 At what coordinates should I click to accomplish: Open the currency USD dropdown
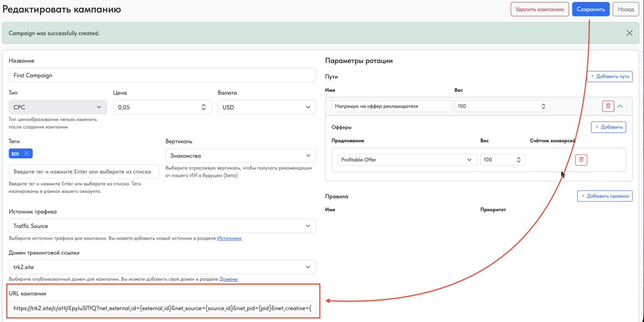(x=267, y=107)
